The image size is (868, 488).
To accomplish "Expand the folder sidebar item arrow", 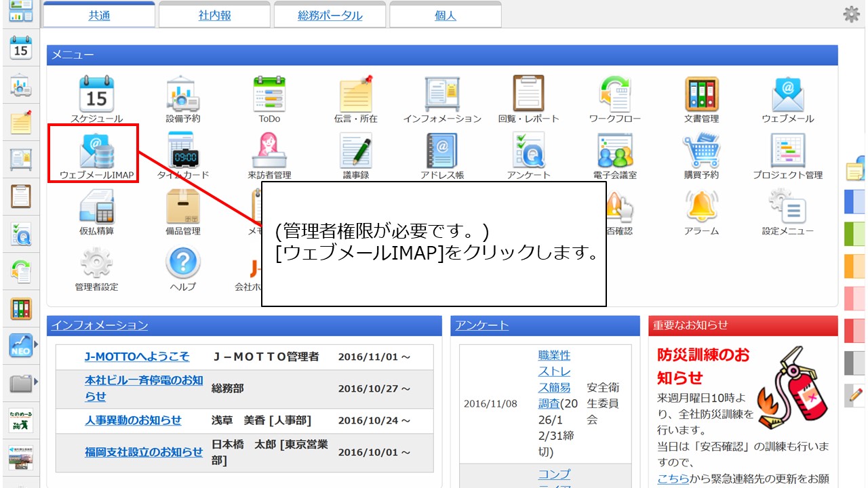I will coord(36,383).
